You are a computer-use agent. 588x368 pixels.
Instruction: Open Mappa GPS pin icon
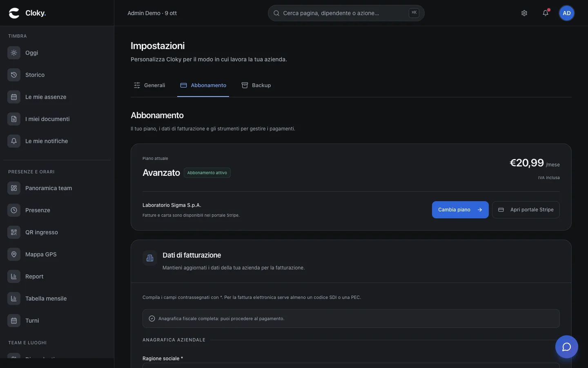(14, 254)
